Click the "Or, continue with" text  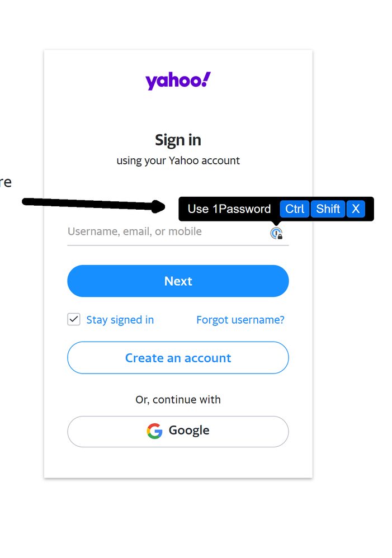[x=178, y=400]
